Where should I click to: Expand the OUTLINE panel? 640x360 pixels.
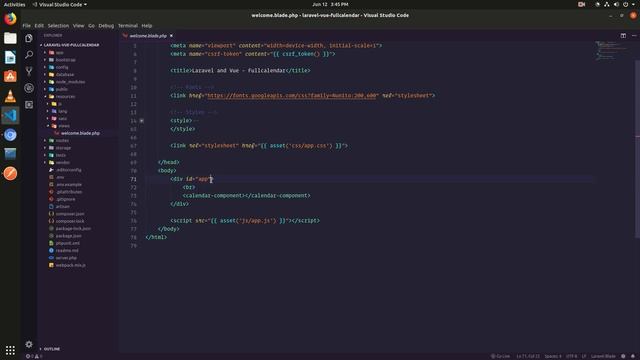tap(52, 349)
